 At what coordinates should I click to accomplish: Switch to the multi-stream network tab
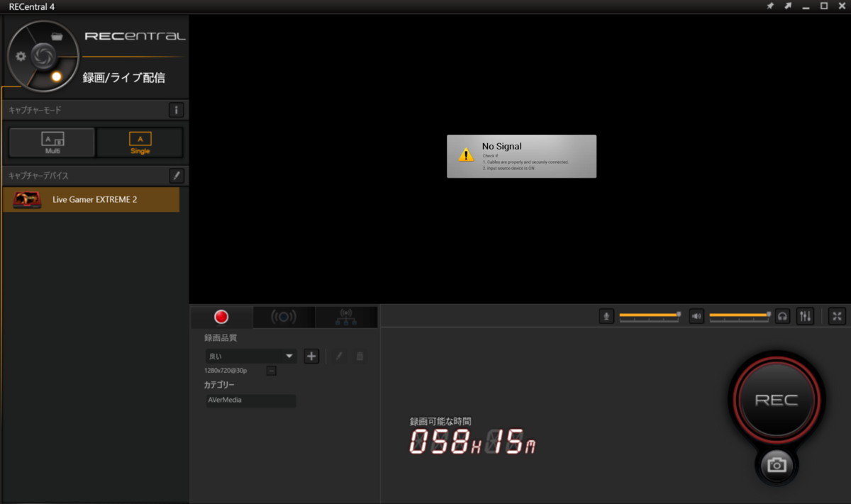click(346, 317)
